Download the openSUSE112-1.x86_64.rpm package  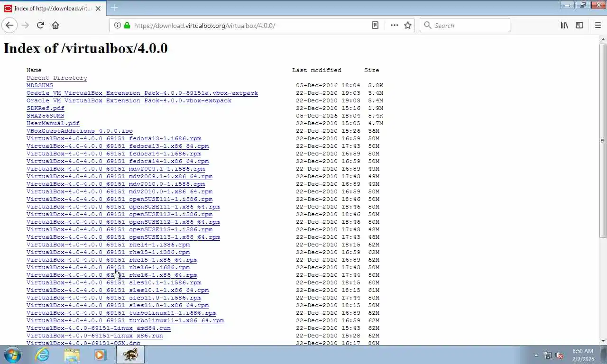[x=123, y=222]
